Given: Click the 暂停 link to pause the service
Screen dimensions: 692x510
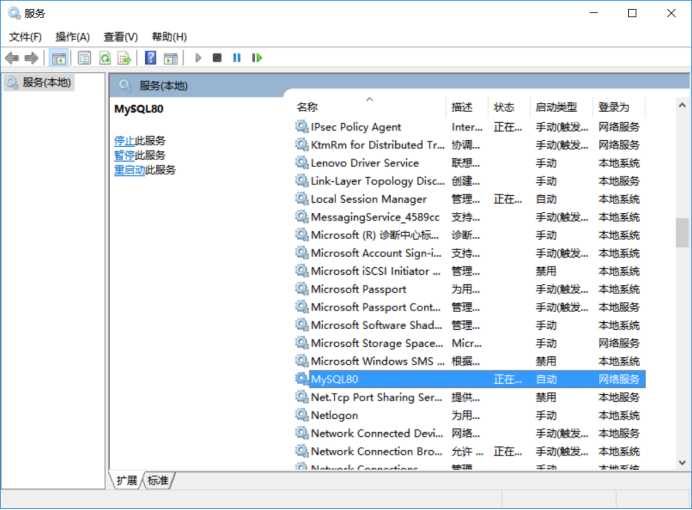Looking at the screenshot, I should point(124,155).
